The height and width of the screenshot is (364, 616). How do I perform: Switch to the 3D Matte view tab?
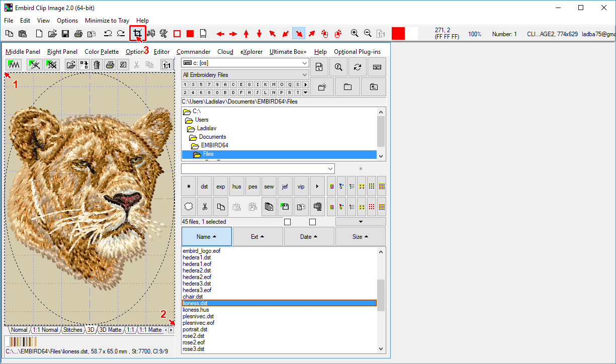[x=110, y=330]
